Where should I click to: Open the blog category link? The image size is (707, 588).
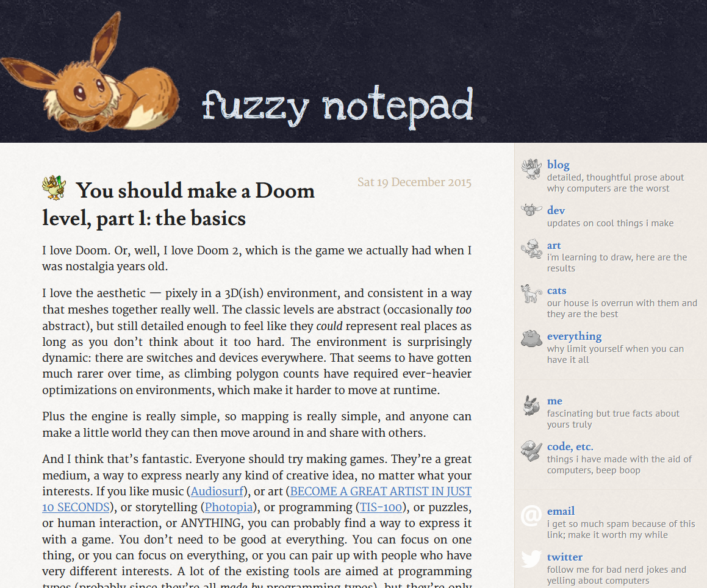pos(558,165)
